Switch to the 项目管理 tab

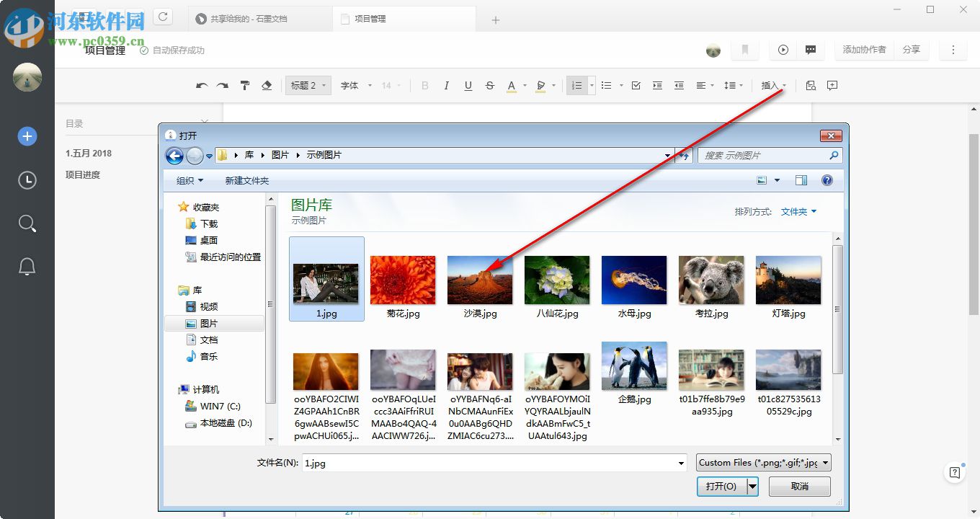[x=405, y=19]
